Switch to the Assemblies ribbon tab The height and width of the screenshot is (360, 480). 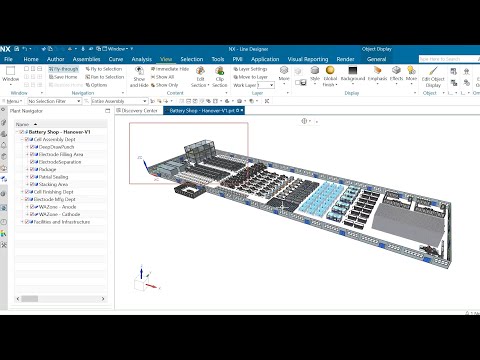click(x=86, y=59)
